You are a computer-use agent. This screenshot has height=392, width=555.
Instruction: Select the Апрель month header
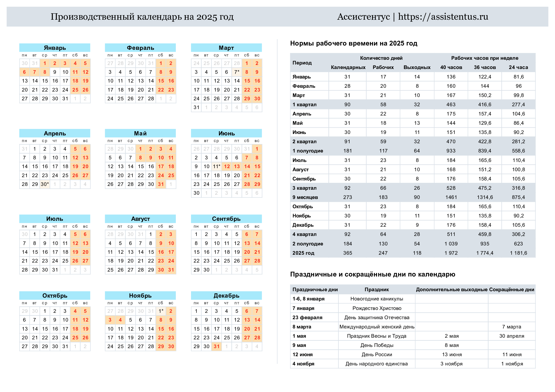tap(55, 133)
